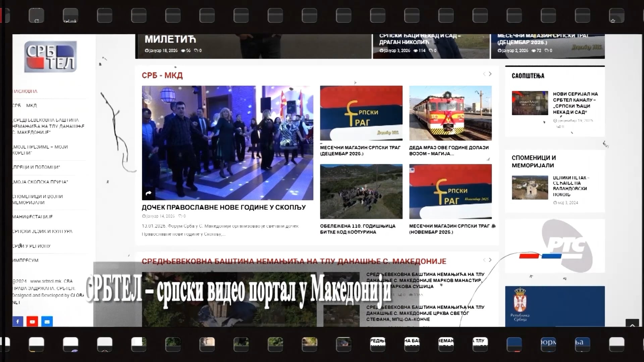Open the Споменици и меморијали church thumbnail
This screenshot has width=644, height=362.
(x=530, y=188)
